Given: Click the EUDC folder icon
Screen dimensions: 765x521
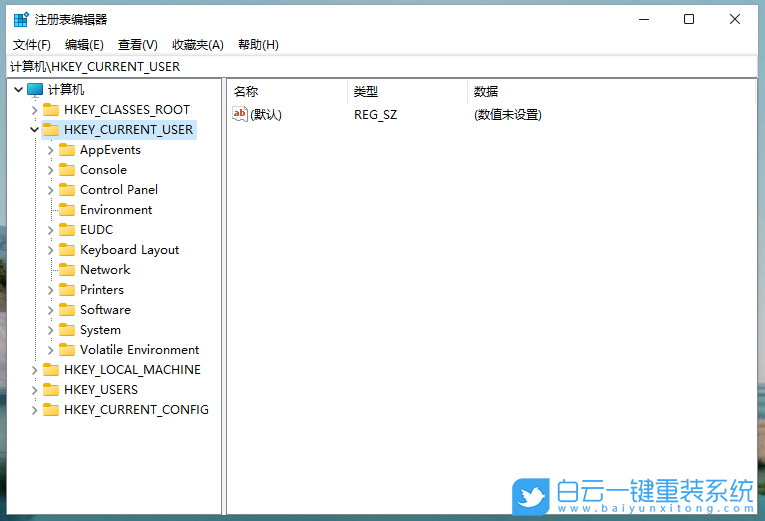Looking at the screenshot, I should point(67,230).
